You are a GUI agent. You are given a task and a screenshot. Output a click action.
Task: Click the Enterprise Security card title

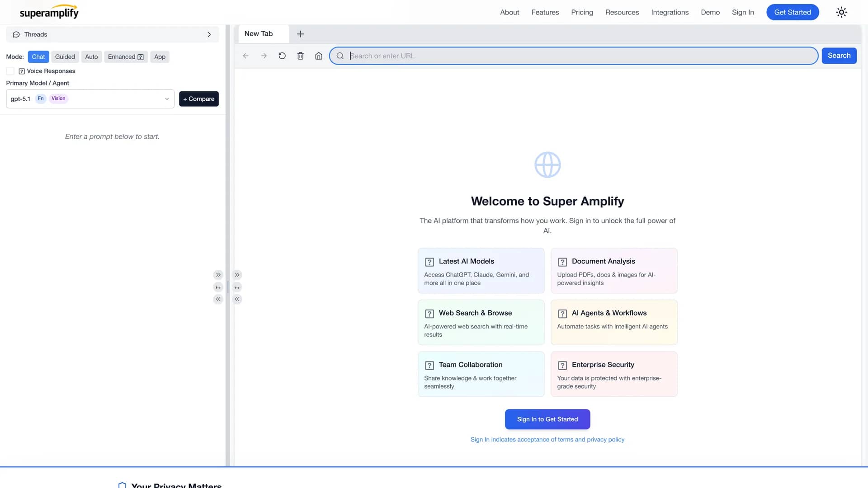603,365
